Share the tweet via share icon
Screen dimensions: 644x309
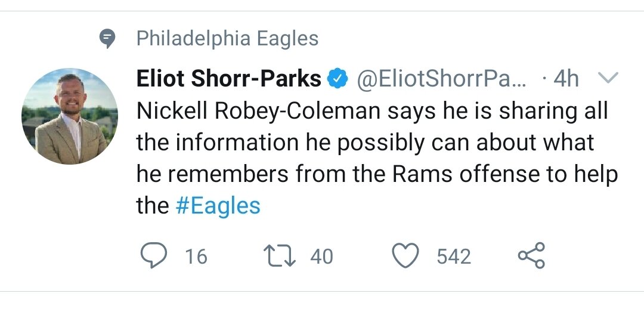[x=531, y=256]
